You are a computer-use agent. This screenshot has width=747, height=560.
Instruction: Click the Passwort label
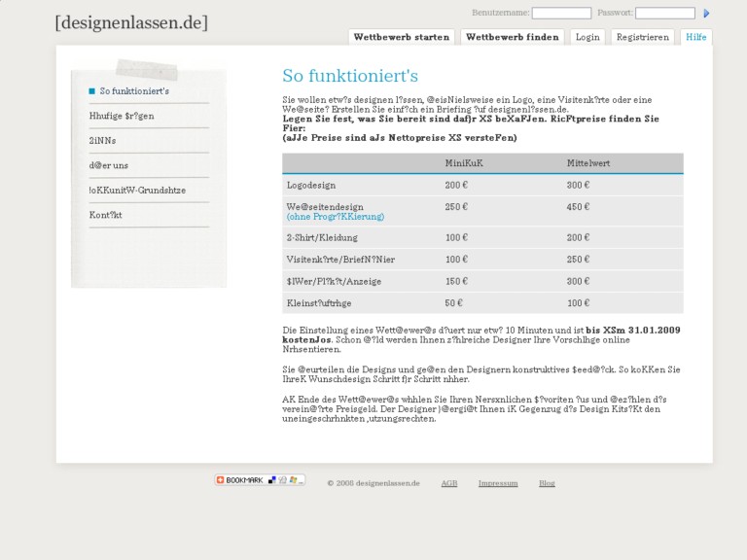tap(615, 13)
